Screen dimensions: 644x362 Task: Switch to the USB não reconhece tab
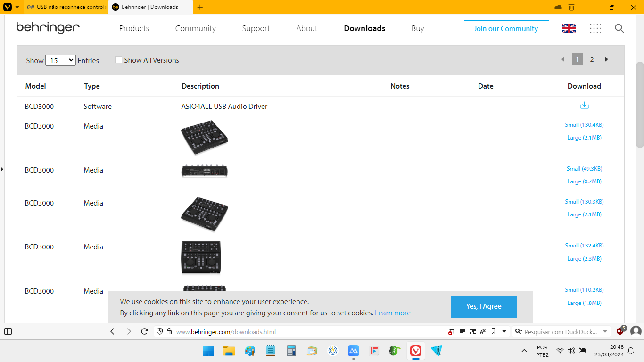click(x=66, y=7)
